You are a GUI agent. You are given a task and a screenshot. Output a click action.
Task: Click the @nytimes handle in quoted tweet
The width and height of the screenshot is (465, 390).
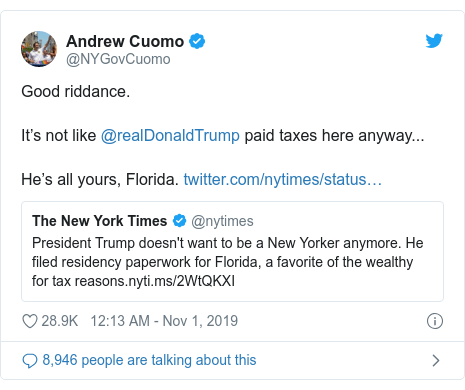[222, 221]
